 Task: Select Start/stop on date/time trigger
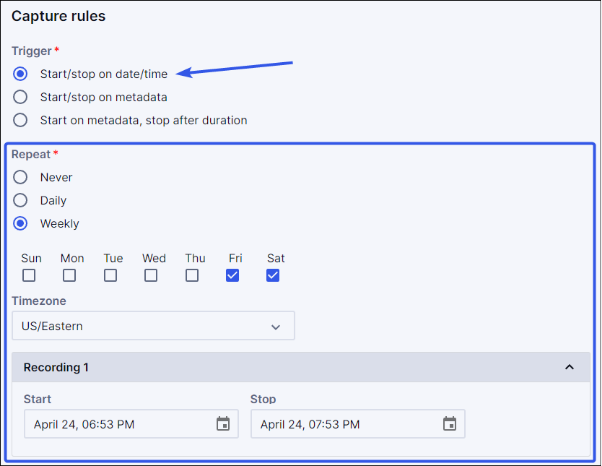[20, 74]
